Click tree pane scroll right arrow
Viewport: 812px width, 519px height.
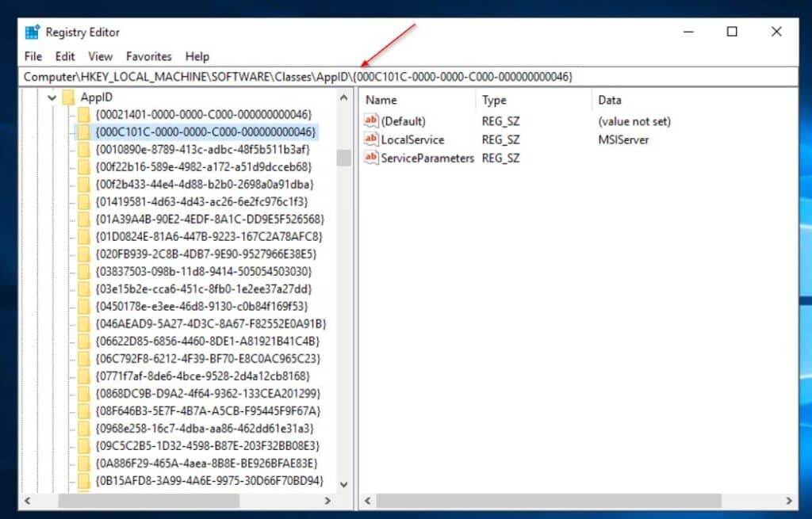[327, 501]
